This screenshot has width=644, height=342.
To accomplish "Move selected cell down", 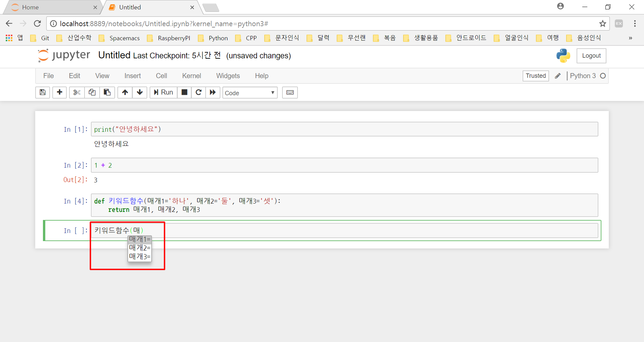I will click(140, 93).
